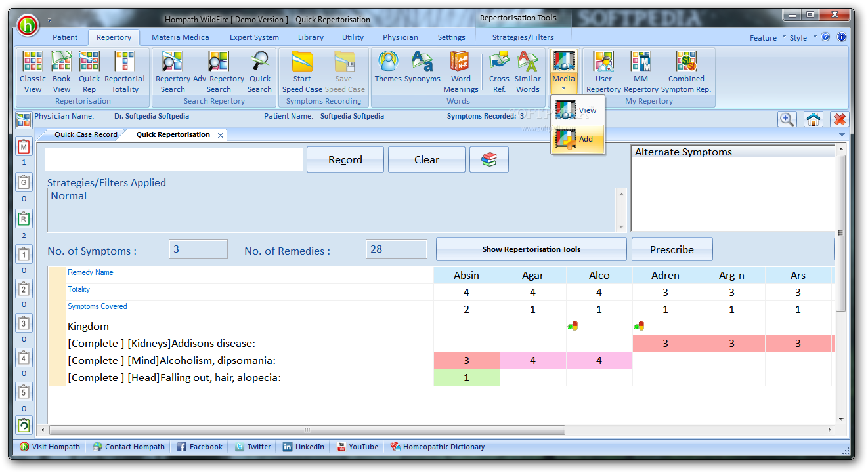Viewport: 868px width, 473px height.
Task: Open Contact Hompath in status bar
Action: click(x=129, y=447)
